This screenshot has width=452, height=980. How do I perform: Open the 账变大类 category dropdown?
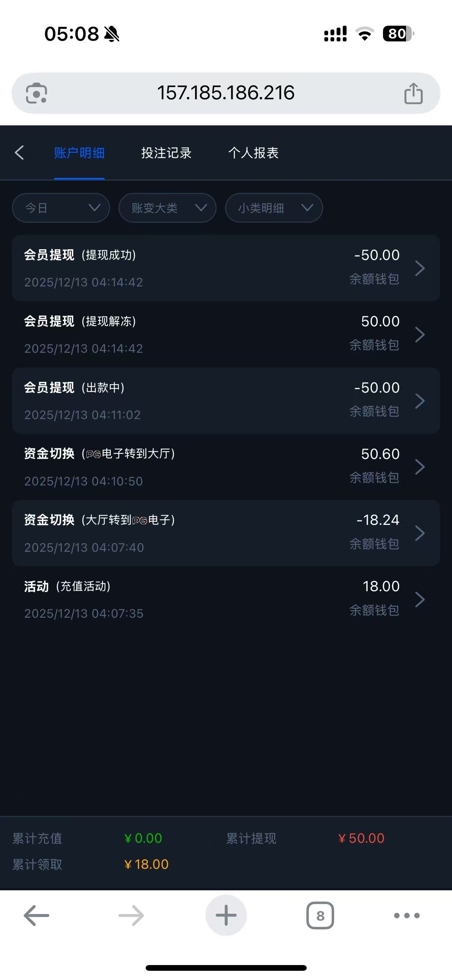[x=168, y=208]
